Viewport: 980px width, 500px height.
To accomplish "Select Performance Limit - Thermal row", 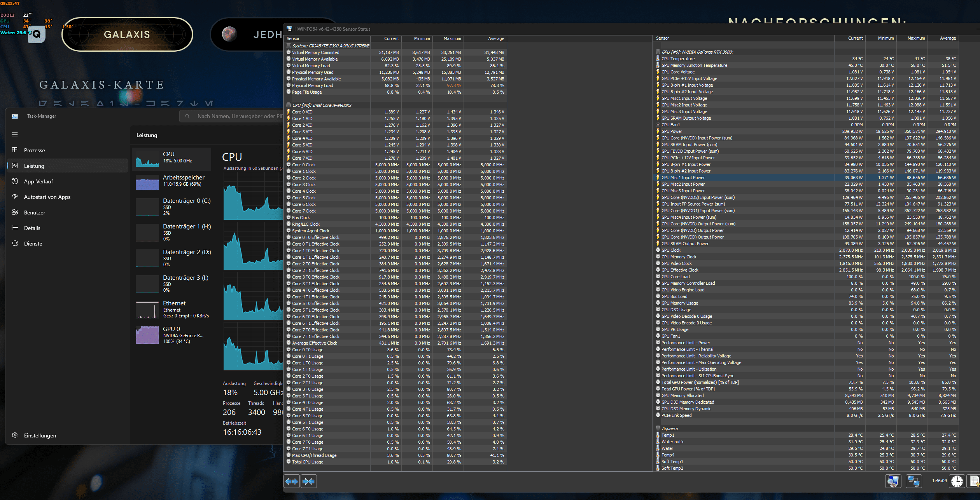I will coord(806,349).
